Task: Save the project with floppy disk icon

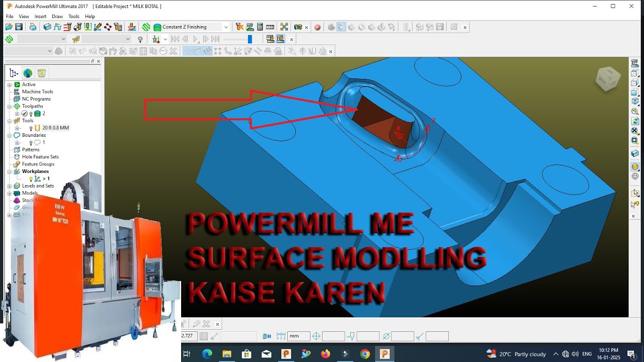Action: pos(19,27)
